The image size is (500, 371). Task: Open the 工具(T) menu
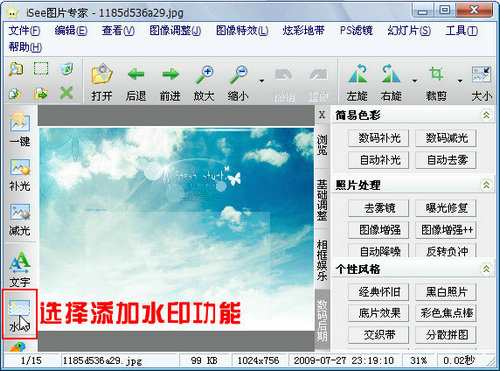coord(462,31)
